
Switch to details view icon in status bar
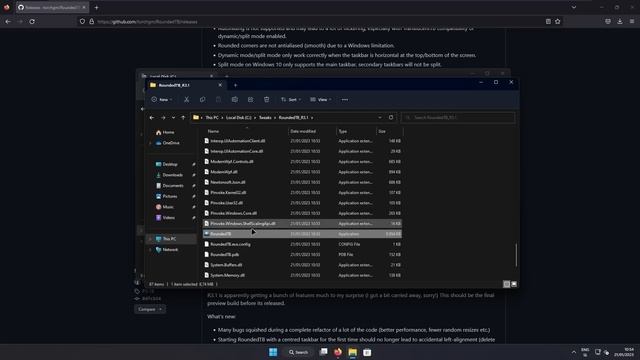(507, 284)
